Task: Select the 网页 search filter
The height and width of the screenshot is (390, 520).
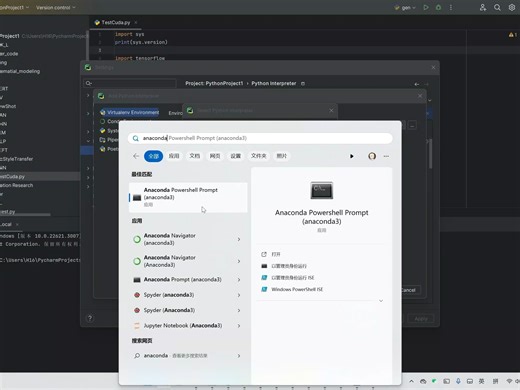Action: click(x=215, y=156)
